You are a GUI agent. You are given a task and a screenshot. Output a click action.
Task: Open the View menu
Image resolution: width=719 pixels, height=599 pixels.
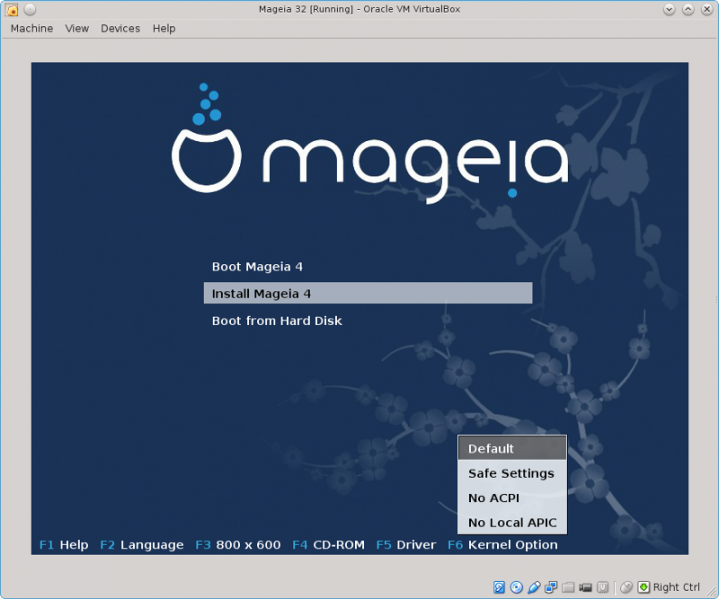(x=77, y=28)
